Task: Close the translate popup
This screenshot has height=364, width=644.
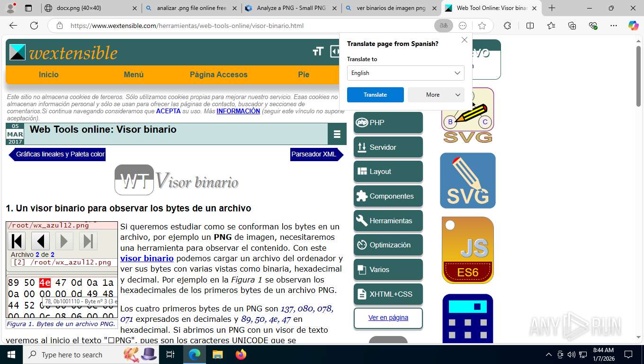Action: pyautogui.click(x=465, y=40)
